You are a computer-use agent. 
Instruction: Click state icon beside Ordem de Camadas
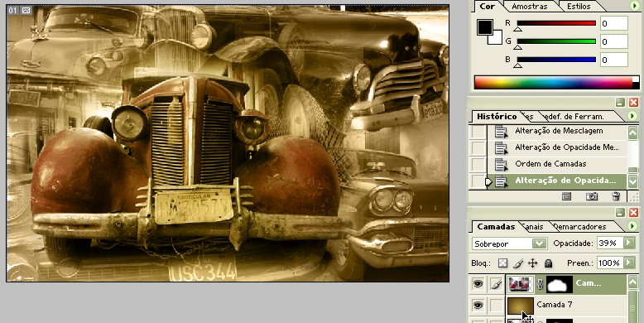coord(501,164)
